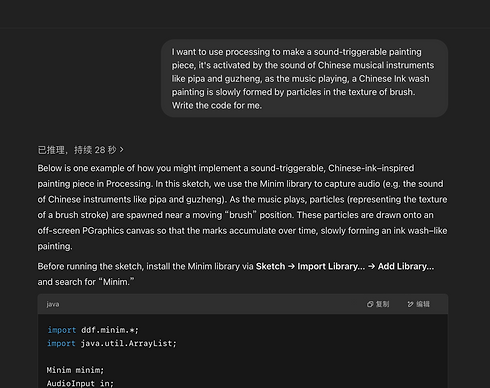Click the bold Add Library... text

tap(406, 266)
